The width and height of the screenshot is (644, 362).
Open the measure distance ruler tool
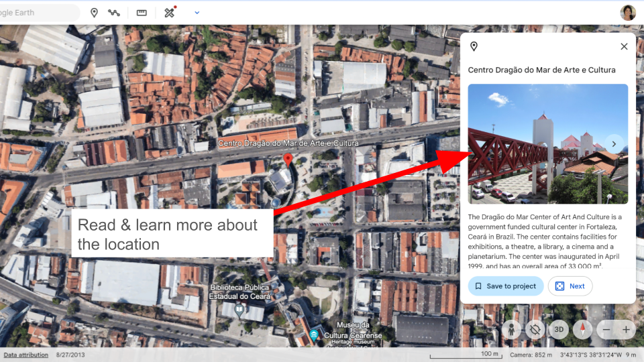142,13
